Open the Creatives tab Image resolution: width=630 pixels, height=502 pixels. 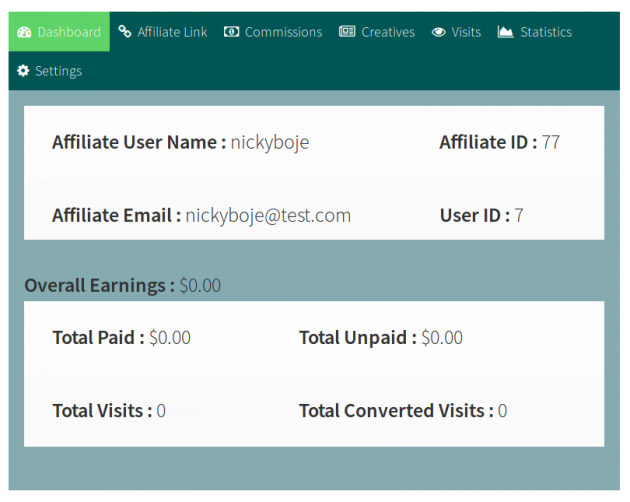click(377, 32)
